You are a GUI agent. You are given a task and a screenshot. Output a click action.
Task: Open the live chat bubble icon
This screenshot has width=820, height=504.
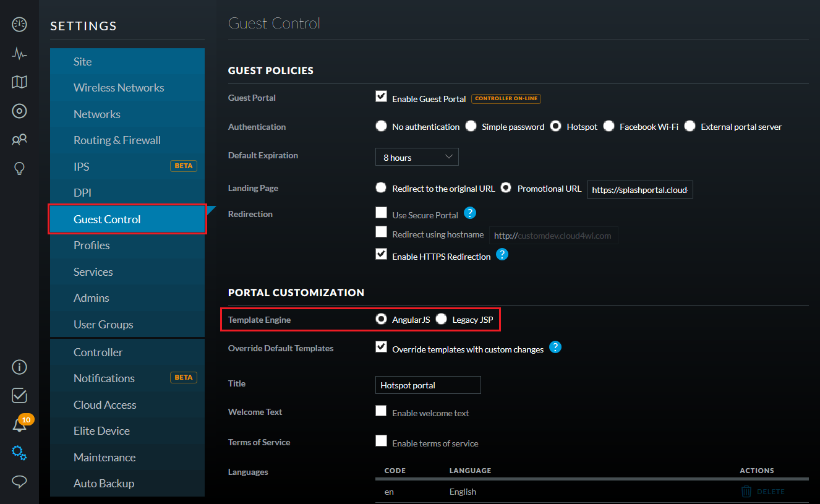point(19,482)
